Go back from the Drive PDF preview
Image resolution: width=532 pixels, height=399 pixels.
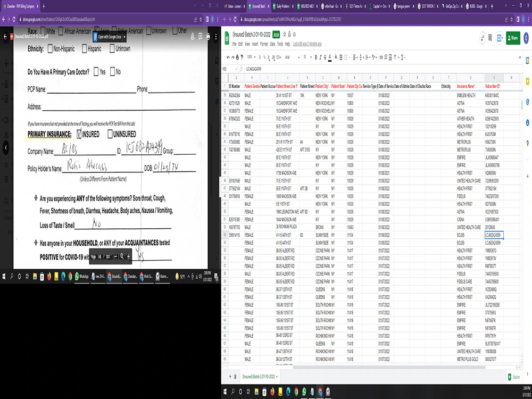5,37
